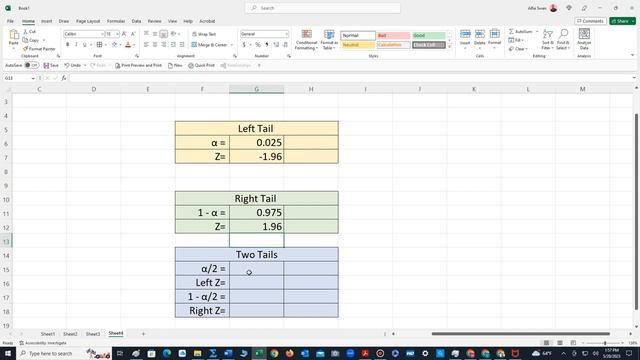Viewport: 640px width, 360px height.
Task: Switch to the Formulas tab
Action: pos(116,21)
